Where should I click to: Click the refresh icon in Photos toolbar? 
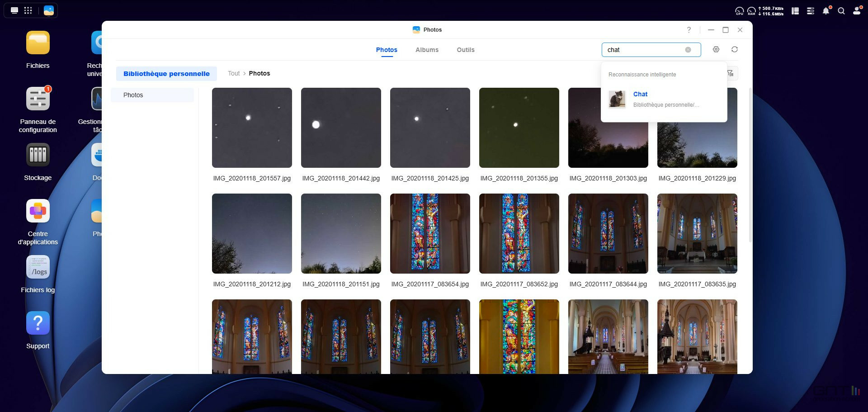coord(734,50)
